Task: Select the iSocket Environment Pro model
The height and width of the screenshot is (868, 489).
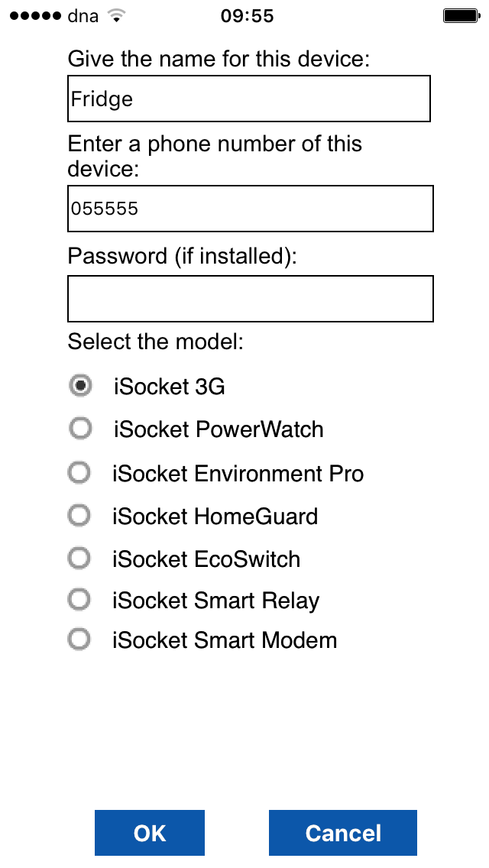Action: pos(79,472)
